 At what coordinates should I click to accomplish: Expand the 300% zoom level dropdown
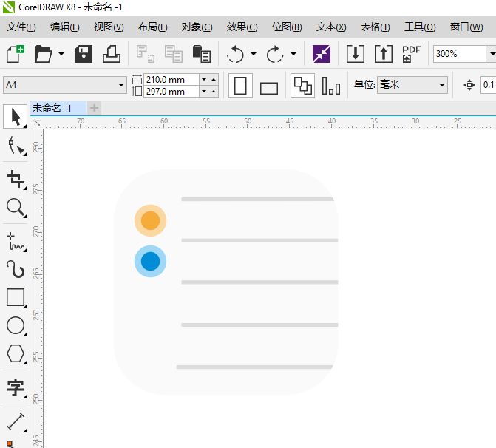[491, 54]
